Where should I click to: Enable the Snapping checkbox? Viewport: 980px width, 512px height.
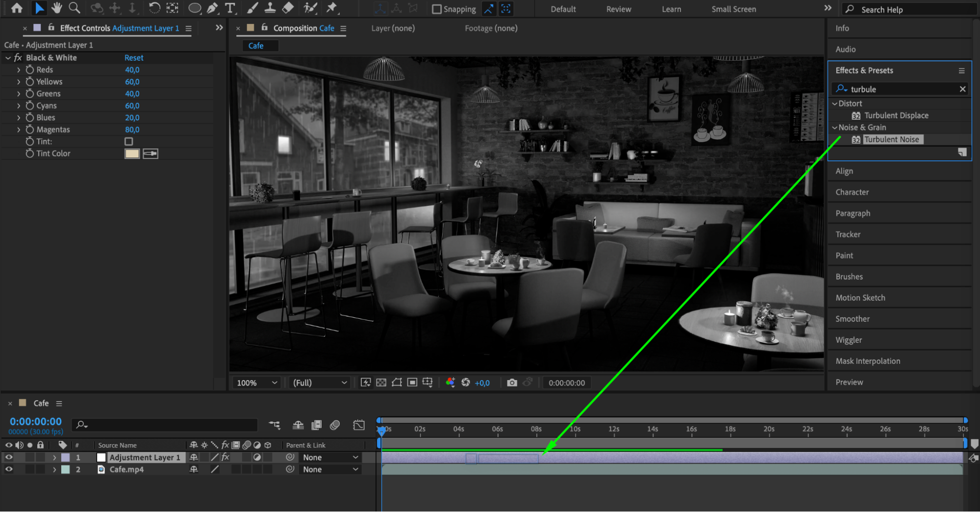(436, 9)
